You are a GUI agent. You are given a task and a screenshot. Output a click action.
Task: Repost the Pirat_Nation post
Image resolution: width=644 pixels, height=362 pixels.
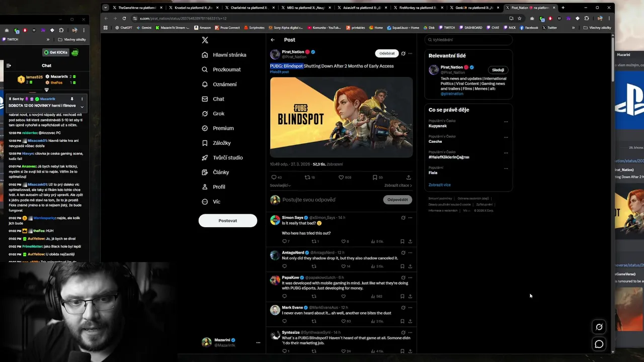pyautogui.click(x=307, y=177)
